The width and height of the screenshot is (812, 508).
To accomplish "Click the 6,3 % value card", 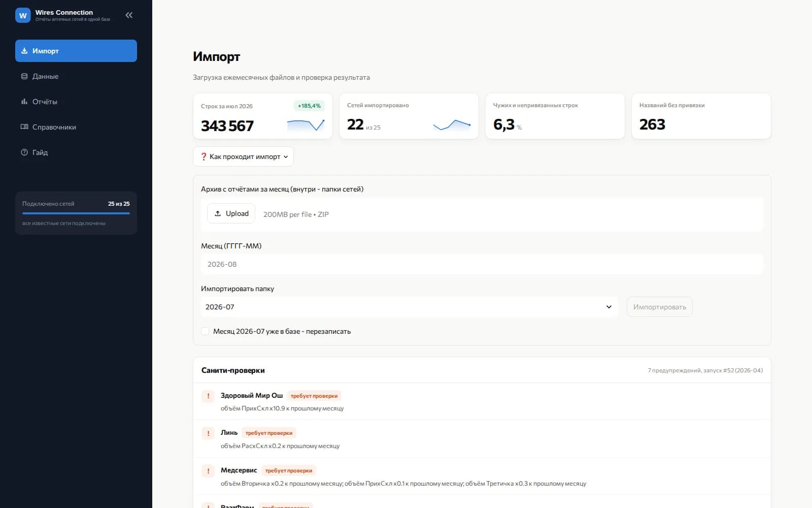I will (x=555, y=116).
